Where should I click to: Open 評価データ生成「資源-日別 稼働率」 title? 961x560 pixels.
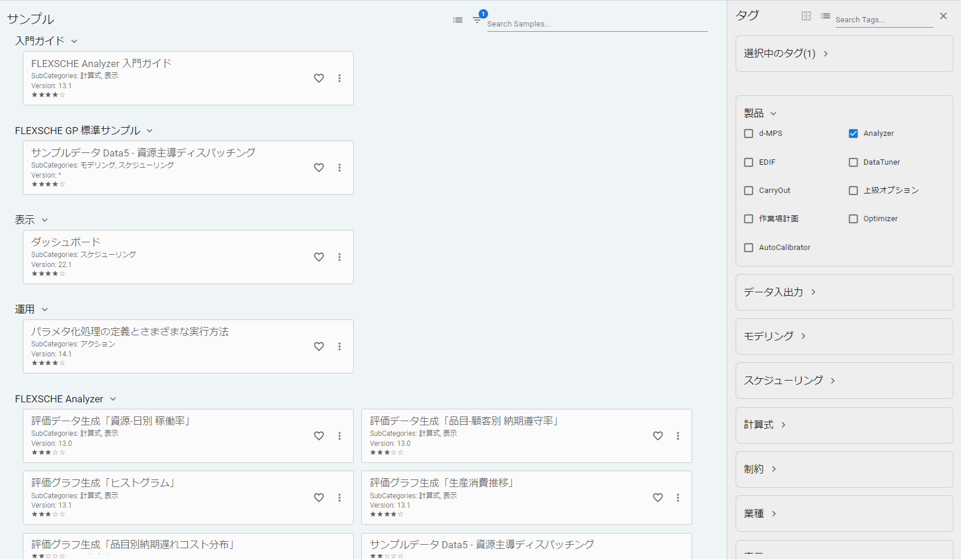click(111, 421)
